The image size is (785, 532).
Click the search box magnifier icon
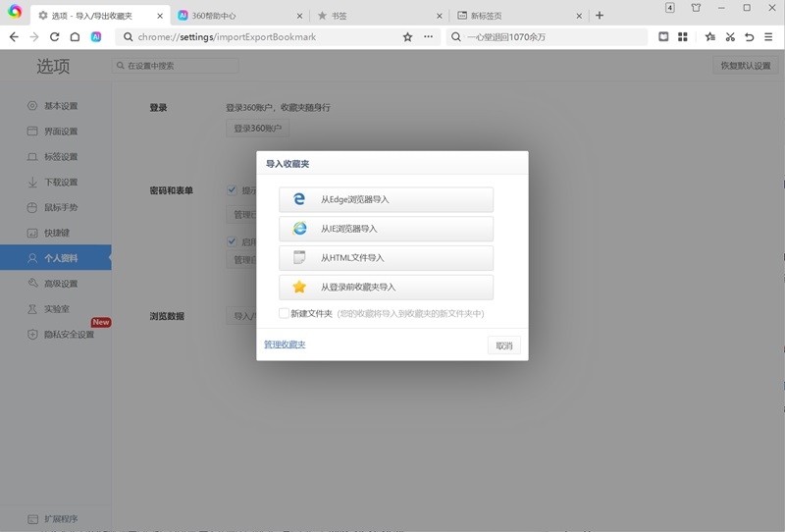pos(455,37)
